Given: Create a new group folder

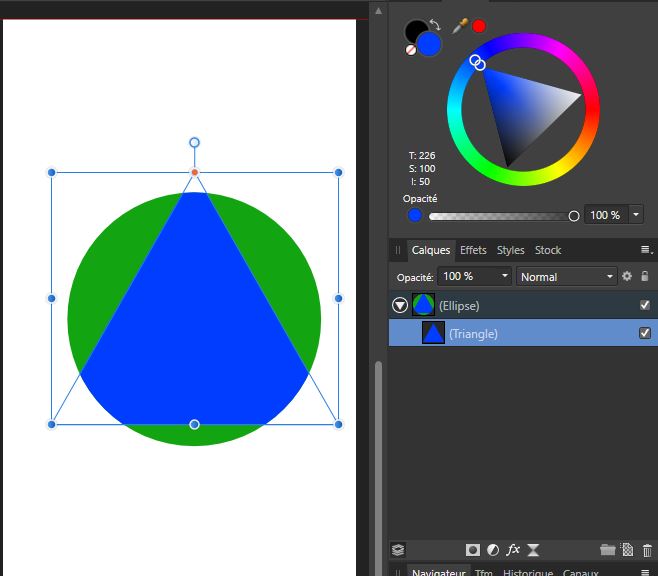Looking at the screenshot, I should pos(607,550).
